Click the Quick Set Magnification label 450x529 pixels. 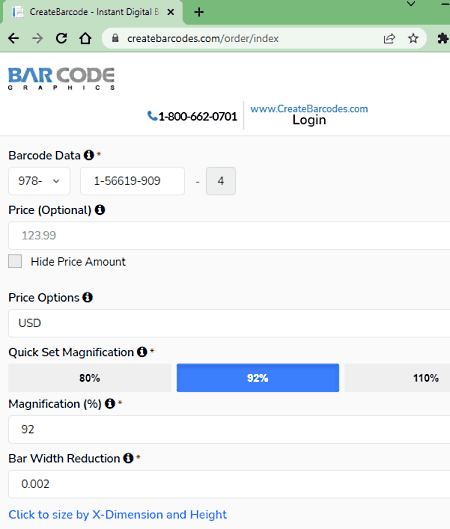pos(71,352)
